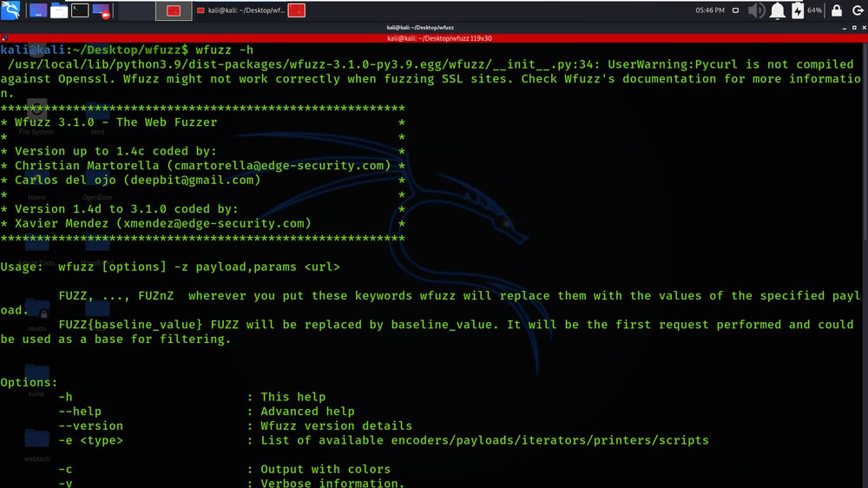Click 'UserWarning:Pycurl' in the warning line
The width and height of the screenshot is (868, 488).
click(x=673, y=64)
